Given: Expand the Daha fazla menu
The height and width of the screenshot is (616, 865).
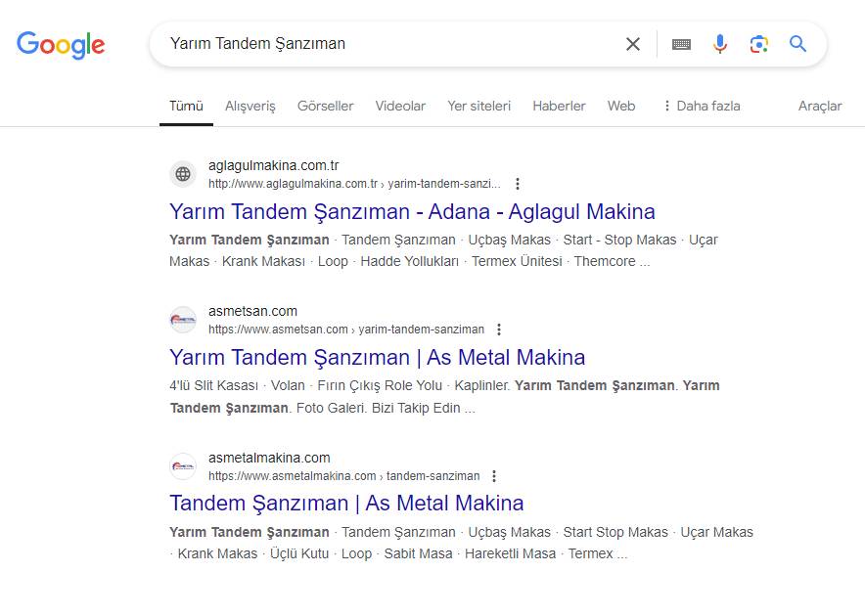Looking at the screenshot, I should (x=701, y=106).
